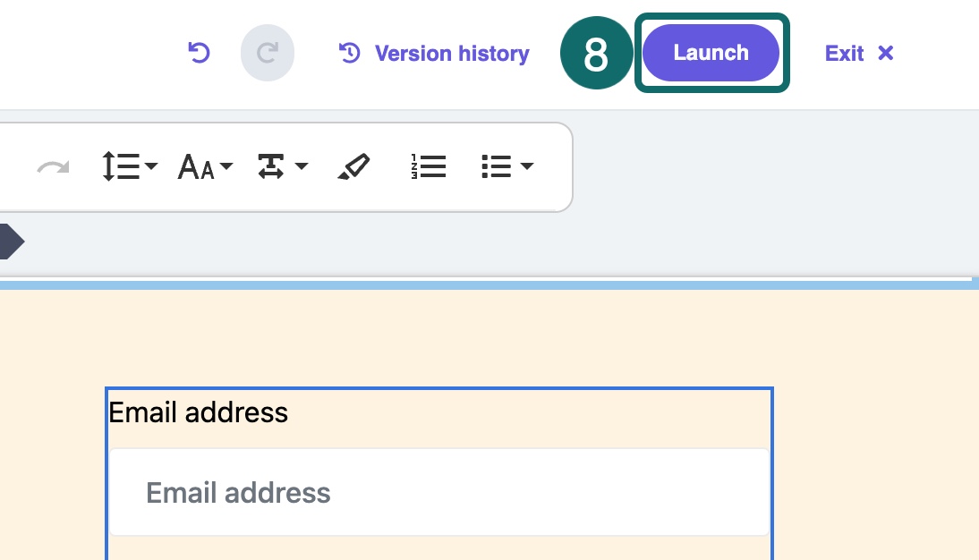Click the dark arrow at left edge
This screenshot has height=560, width=979.
9,241
